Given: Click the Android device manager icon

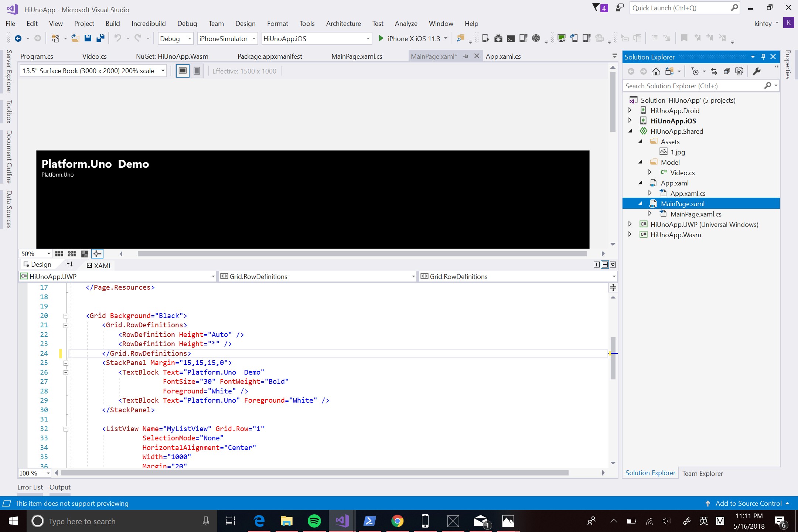Looking at the screenshot, I should 498,38.
